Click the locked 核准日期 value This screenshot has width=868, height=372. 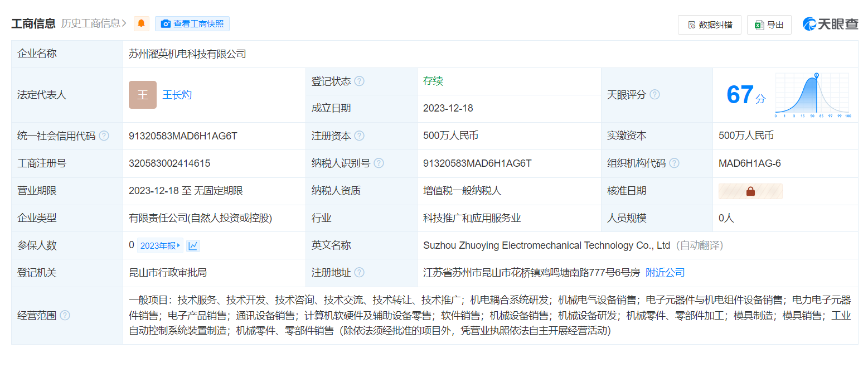pyautogui.click(x=750, y=191)
